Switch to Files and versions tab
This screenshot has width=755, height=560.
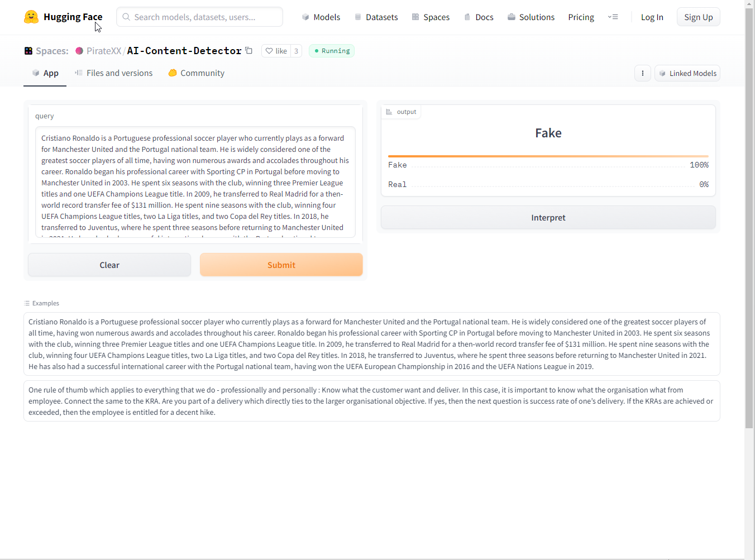[114, 73]
